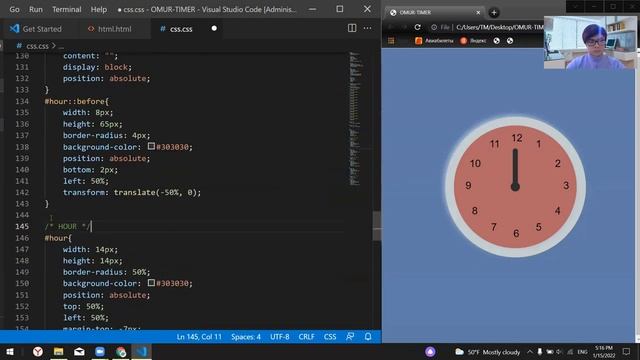Open the Split Editor Right icon
640x360 pixels.
352,28
